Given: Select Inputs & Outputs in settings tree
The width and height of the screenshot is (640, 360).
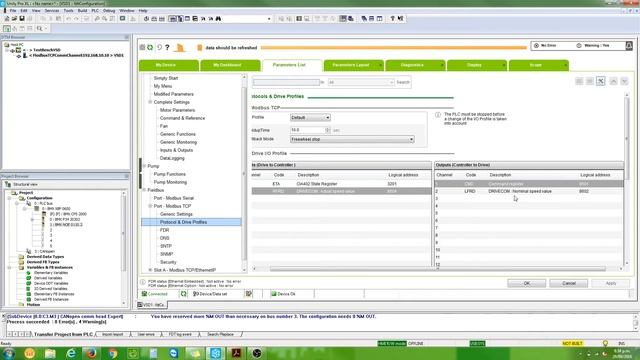Looking at the screenshot, I should coord(176,150).
